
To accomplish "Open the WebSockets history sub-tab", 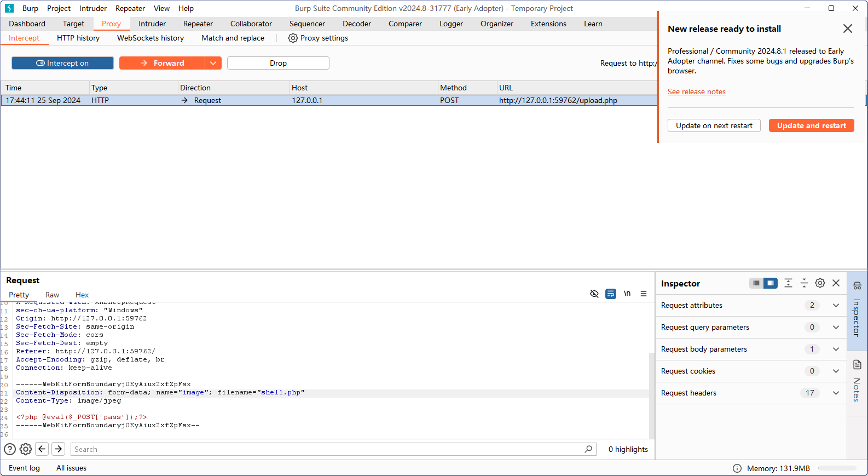I will (x=151, y=38).
